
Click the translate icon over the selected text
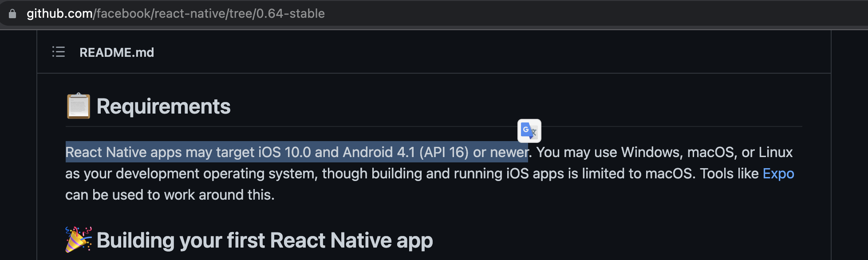coord(529,131)
